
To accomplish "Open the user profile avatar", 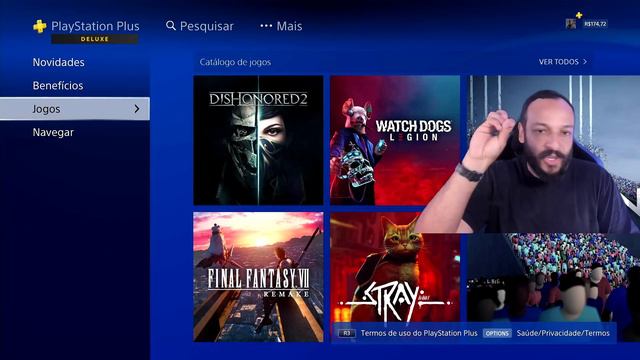I will (571, 24).
